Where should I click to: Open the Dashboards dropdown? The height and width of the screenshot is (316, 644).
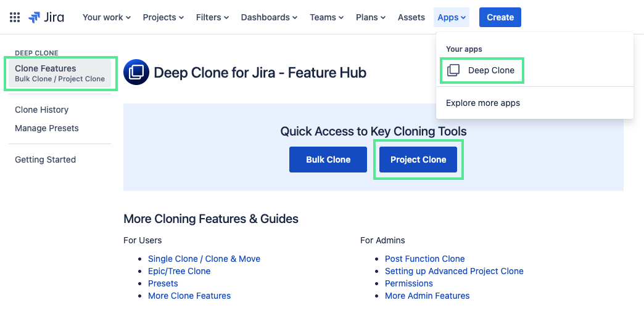click(269, 17)
